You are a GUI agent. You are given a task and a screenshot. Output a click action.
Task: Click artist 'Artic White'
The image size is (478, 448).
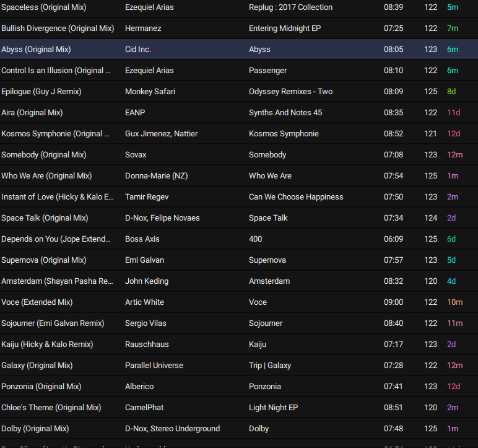click(144, 302)
